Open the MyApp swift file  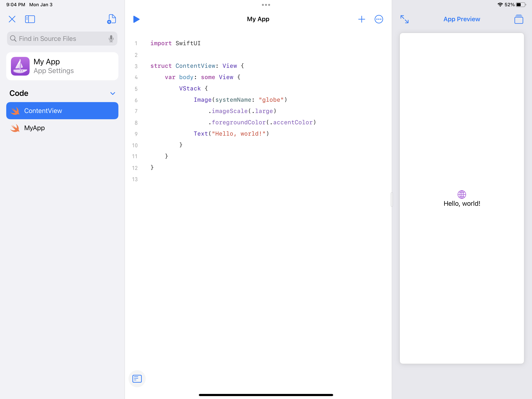tap(35, 128)
